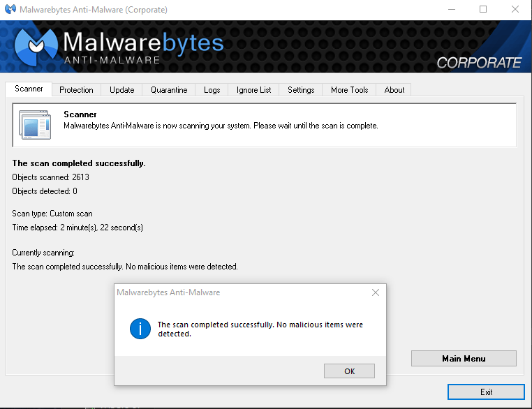Close the Malwarebytes Anti-Malware dialog
The image size is (532, 409).
(x=375, y=292)
